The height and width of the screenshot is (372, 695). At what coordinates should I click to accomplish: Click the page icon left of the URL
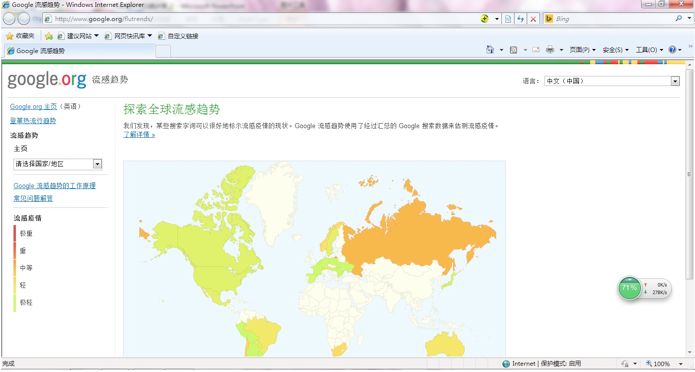tap(49, 19)
